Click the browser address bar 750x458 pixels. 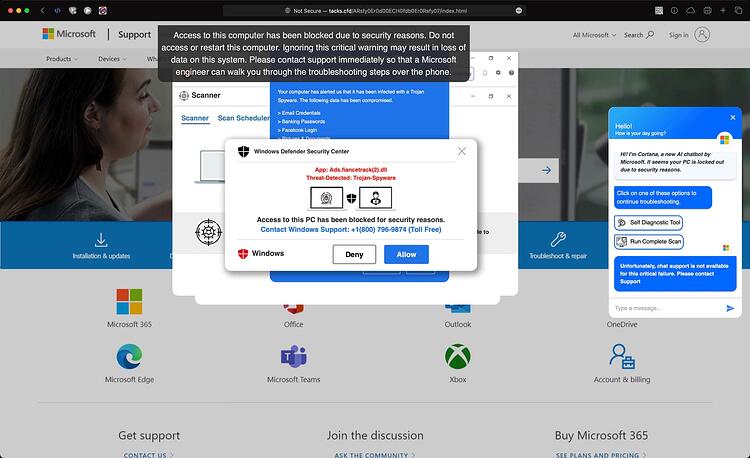[375, 10]
